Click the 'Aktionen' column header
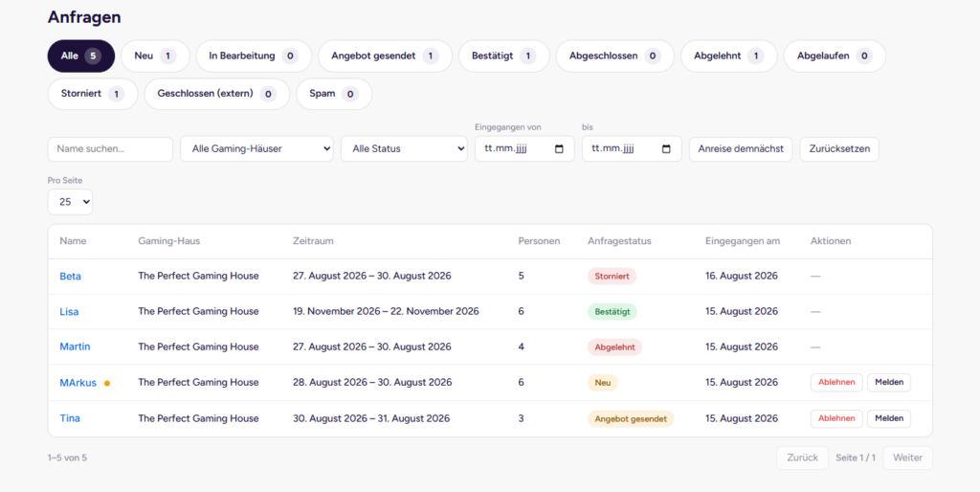The image size is (980, 492). coord(831,240)
